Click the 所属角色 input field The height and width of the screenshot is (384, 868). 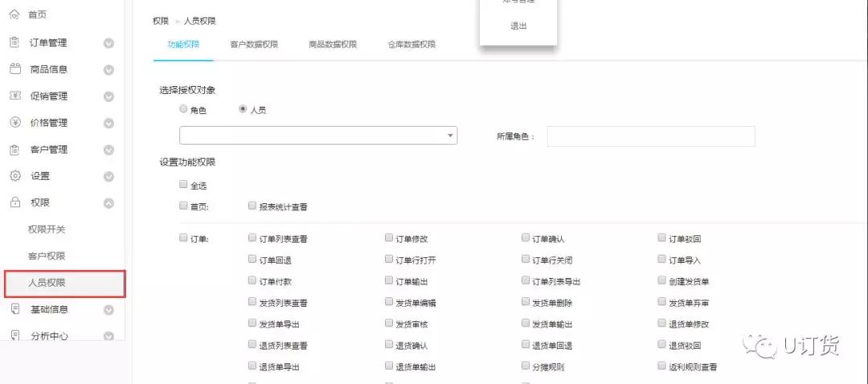coord(651,136)
